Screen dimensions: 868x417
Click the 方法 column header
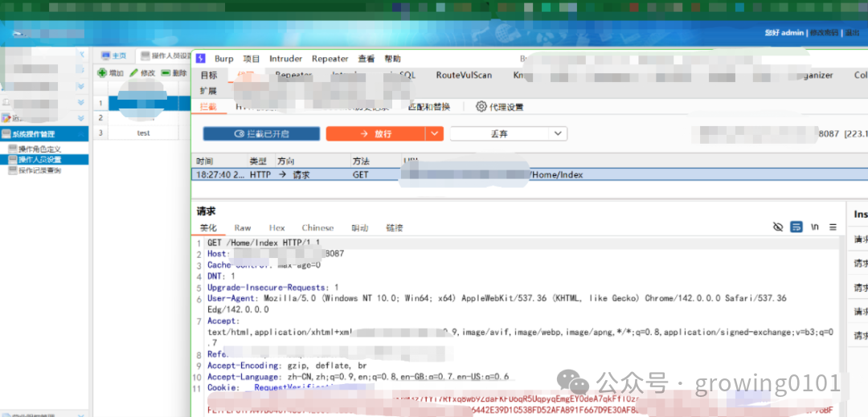pyautogui.click(x=361, y=161)
